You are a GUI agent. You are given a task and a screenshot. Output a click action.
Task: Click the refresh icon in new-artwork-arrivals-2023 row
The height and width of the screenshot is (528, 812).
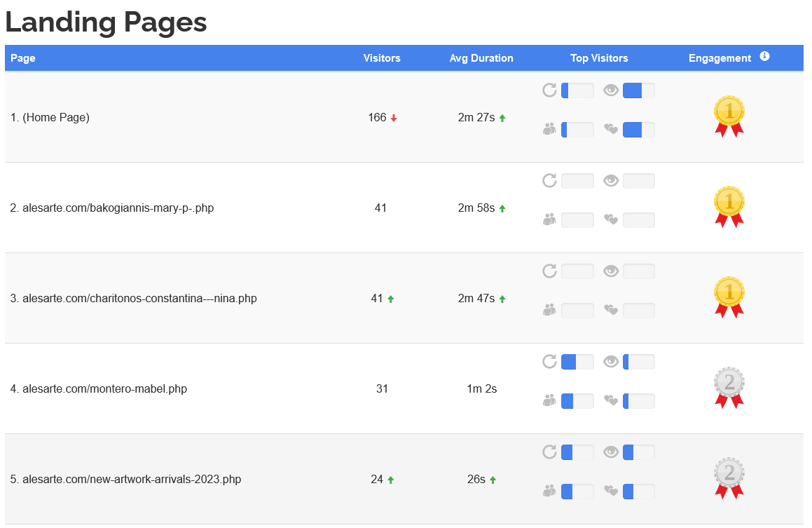pyautogui.click(x=549, y=452)
